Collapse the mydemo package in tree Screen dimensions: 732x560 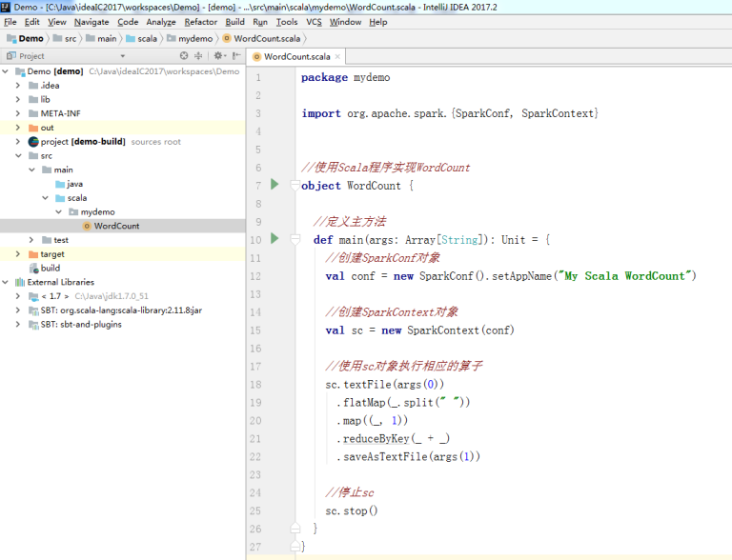click(58, 211)
